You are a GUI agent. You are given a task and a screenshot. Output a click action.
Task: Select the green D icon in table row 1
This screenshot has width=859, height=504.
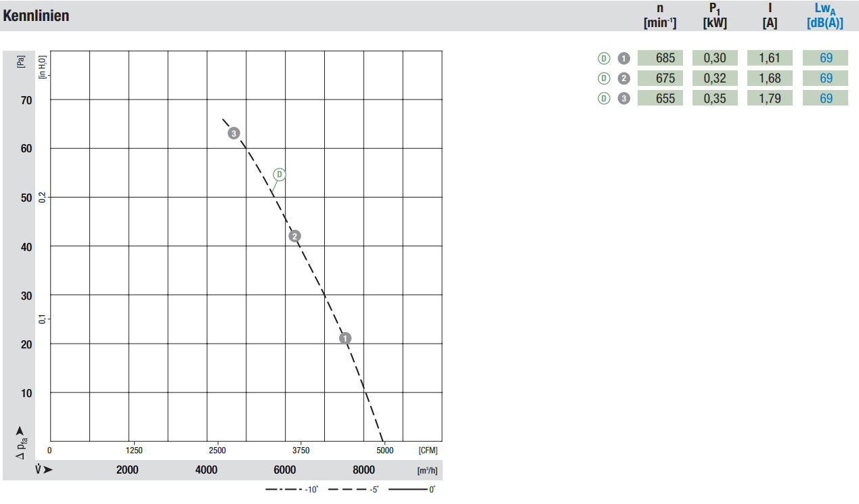click(604, 58)
